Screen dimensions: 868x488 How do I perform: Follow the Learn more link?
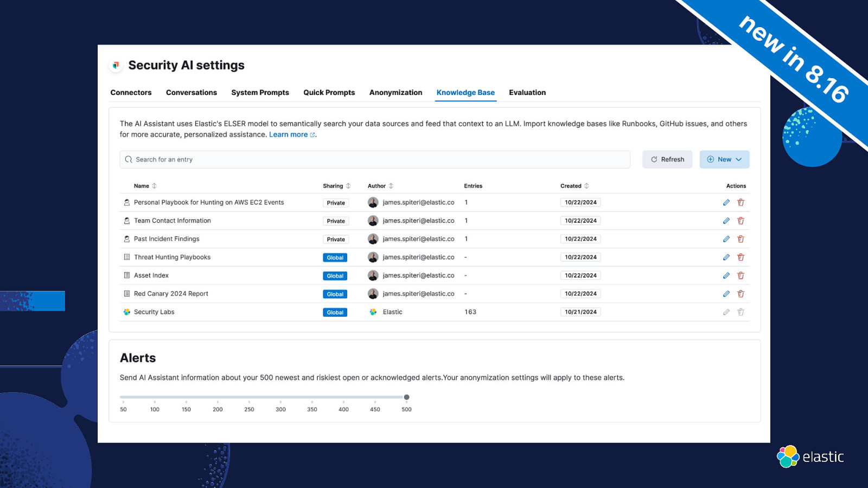pyautogui.click(x=292, y=134)
